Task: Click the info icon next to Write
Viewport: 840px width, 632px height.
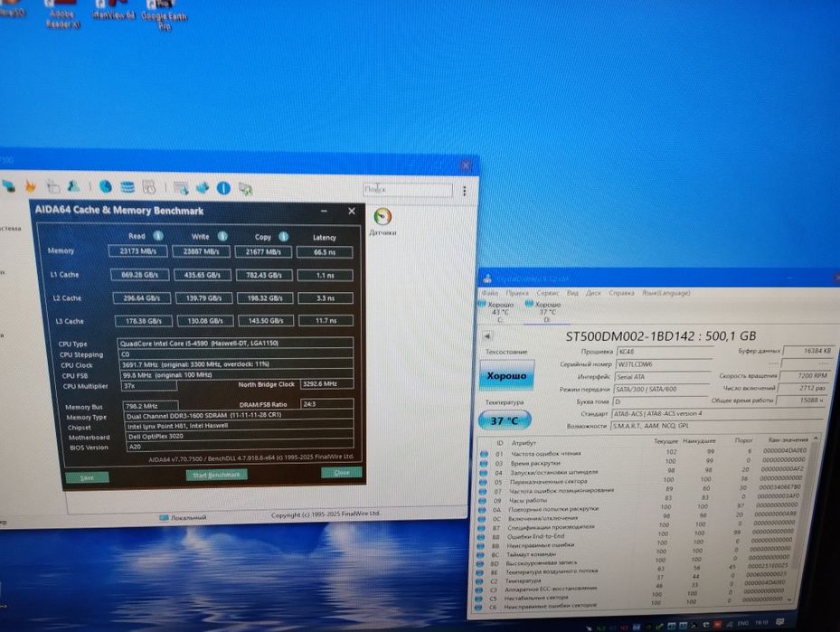Action: click(x=222, y=236)
